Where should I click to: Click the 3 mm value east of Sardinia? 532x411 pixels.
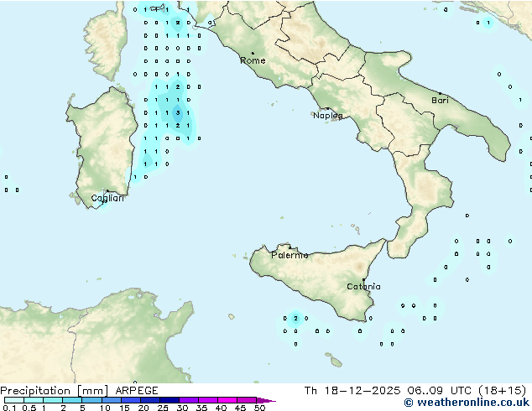tap(178, 113)
